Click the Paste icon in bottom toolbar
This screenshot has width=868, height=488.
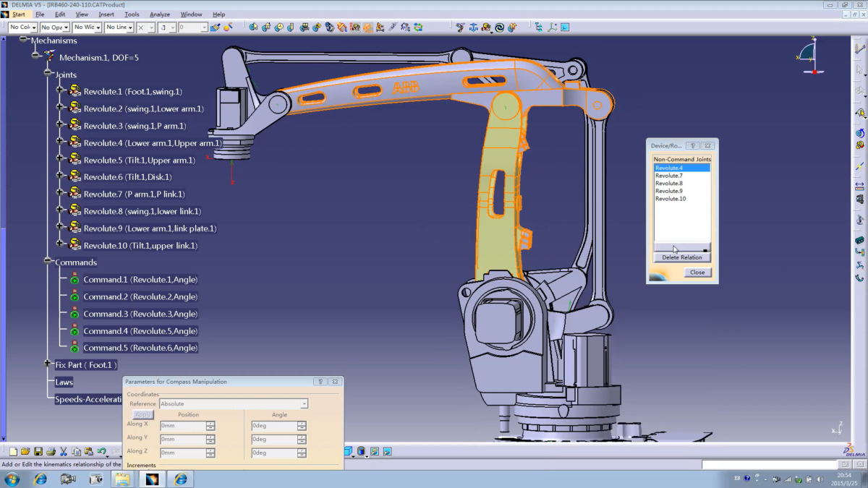click(88, 452)
